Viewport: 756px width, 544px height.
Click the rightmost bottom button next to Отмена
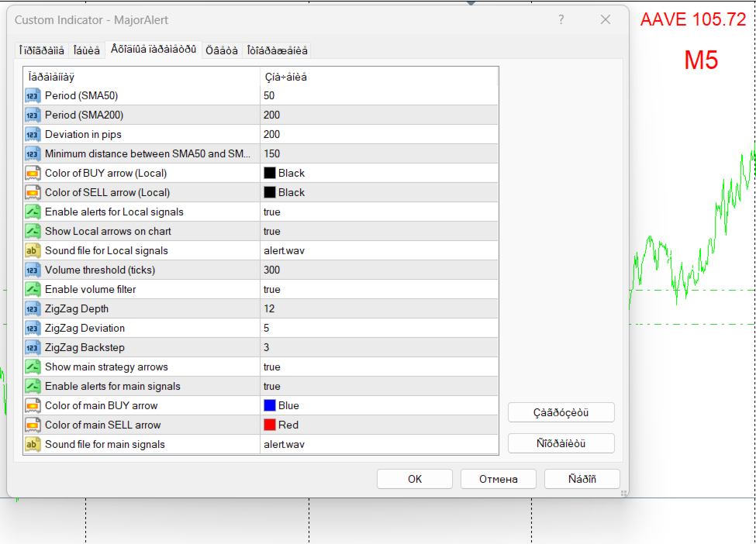pos(582,479)
